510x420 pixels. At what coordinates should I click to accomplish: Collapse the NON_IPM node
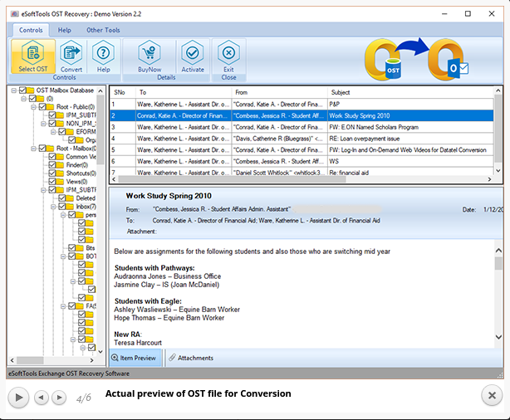pyautogui.click(x=43, y=124)
